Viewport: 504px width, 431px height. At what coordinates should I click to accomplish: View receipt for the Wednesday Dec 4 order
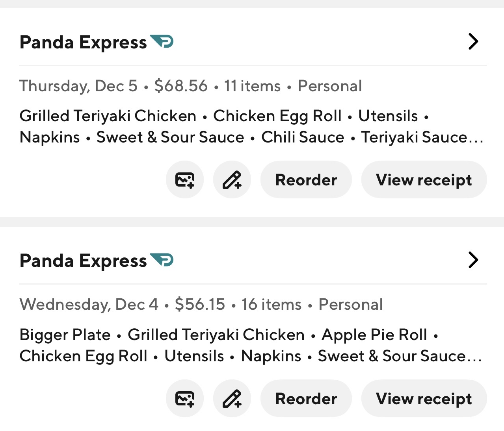tap(424, 398)
